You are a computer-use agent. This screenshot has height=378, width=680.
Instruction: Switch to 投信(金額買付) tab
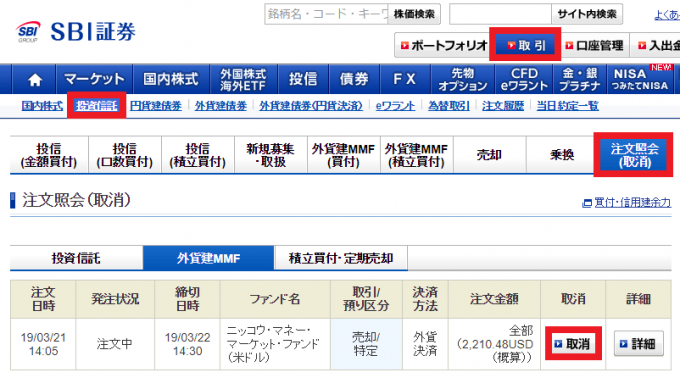[x=49, y=155]
